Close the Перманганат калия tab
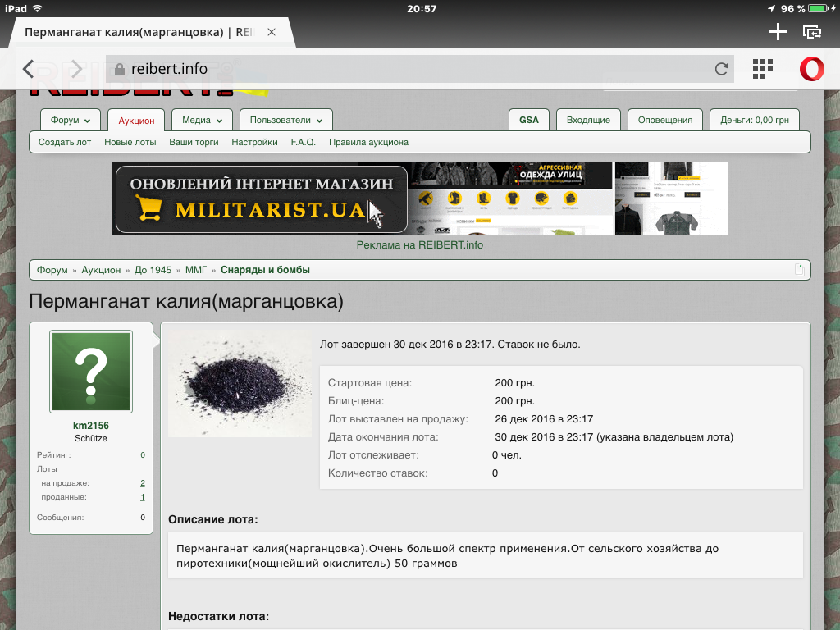 tap(272, 32)
